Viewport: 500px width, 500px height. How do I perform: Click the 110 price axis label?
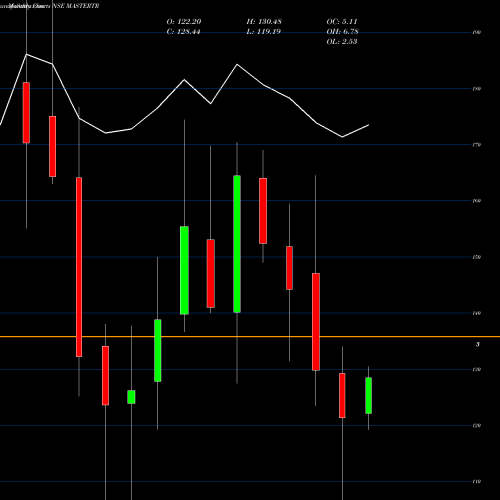click(x=477, y=482)
